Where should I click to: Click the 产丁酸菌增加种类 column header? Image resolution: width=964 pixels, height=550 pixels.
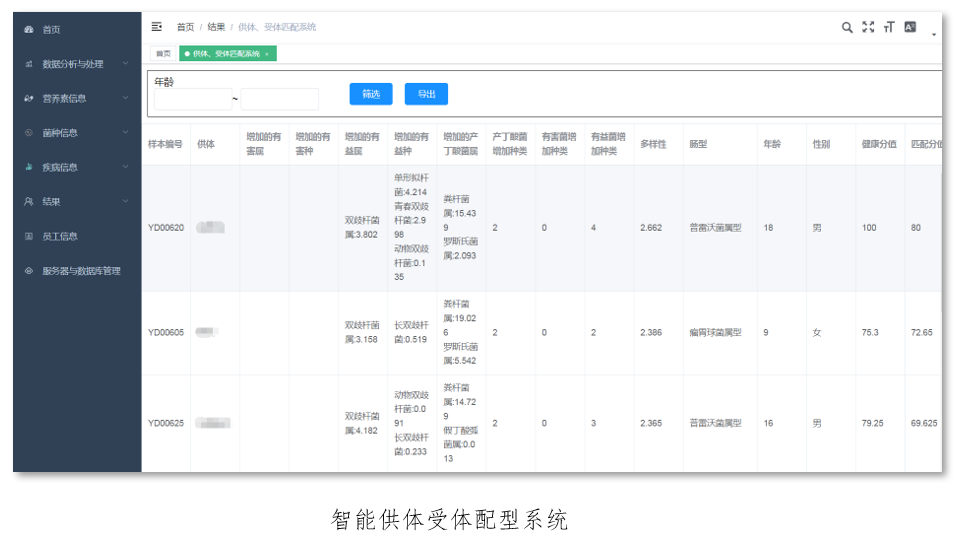click(x=510, y=144)
